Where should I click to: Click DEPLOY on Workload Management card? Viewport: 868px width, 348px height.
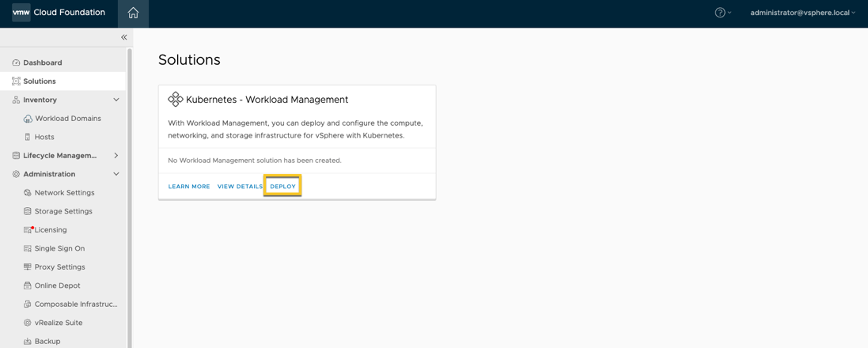tap(283, 187)
